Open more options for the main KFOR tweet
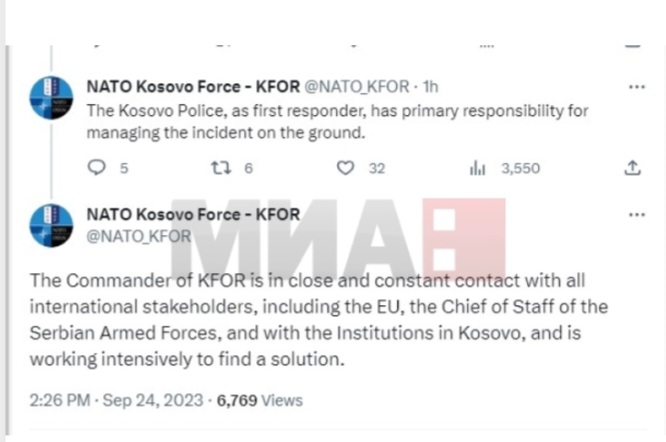This screenshot has height=442, width=666. point(637,215)
